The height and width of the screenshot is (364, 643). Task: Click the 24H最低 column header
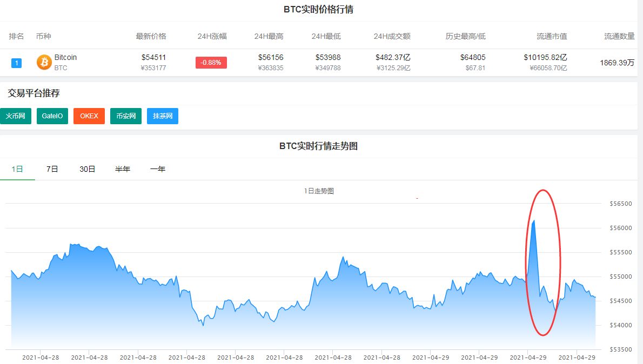(x=326, y=36)
